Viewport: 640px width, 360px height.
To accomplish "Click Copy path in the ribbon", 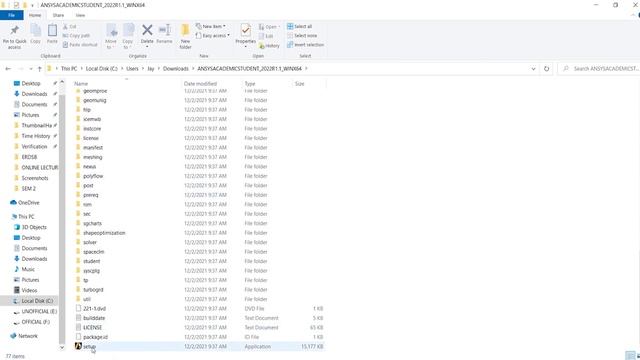I will tap(76, 36).
